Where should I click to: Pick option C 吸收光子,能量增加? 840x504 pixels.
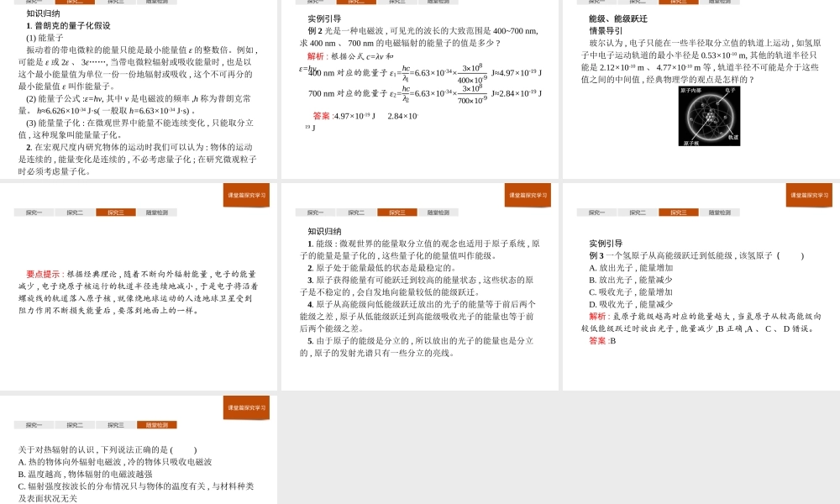631,291
